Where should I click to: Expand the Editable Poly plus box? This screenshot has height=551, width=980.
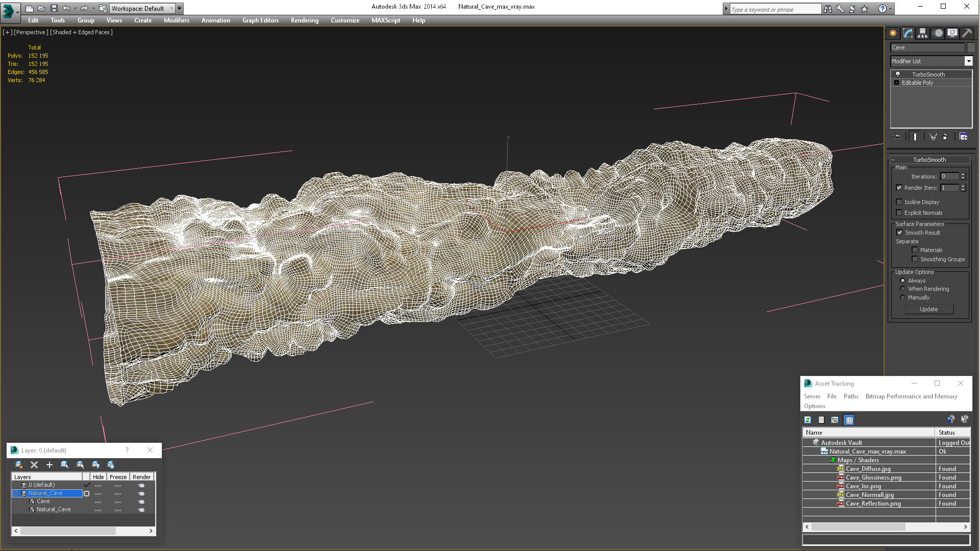pyautogui.click(x=896, y=83)
